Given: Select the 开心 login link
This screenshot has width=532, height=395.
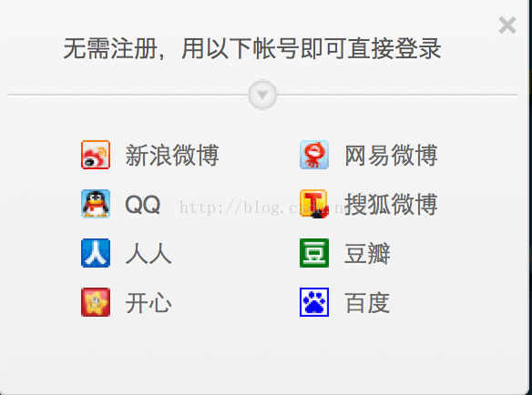Looking at the screenshot, I should 148,302.
